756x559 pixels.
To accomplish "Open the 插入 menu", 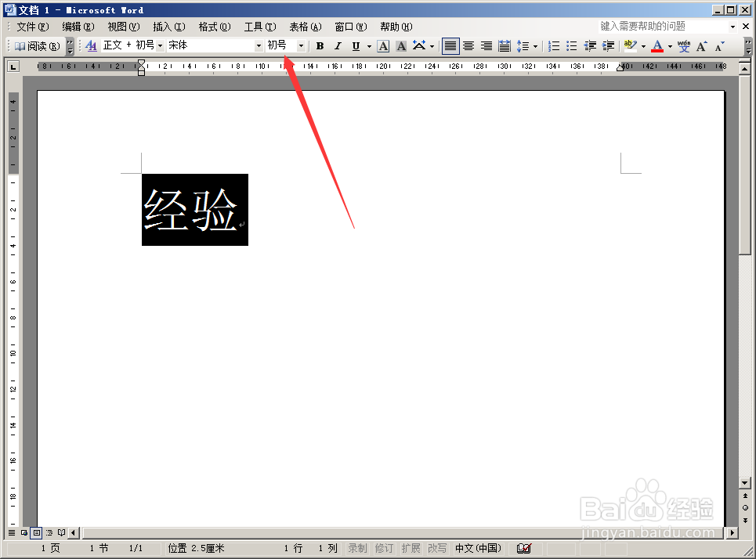I will click(168, 27).
